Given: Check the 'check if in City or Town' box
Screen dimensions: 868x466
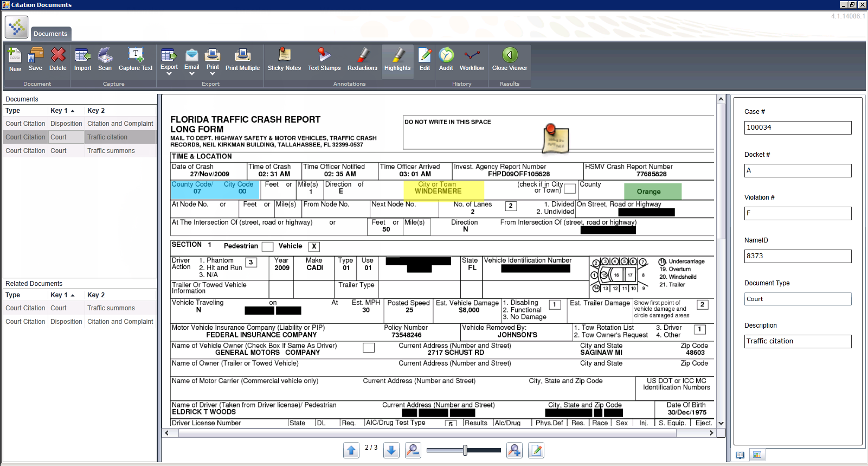Looking at the screenshot, I should pos(570,189).
